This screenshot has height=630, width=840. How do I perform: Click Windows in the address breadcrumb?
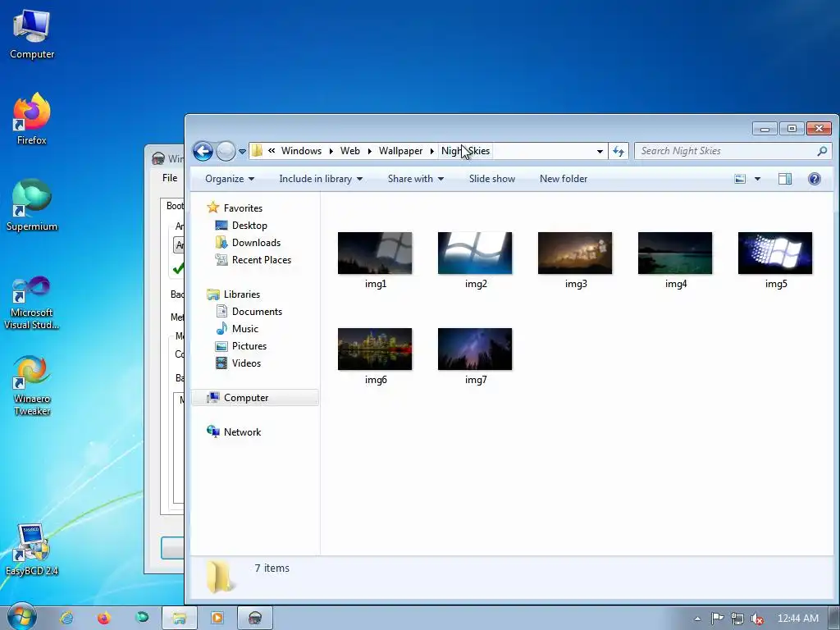click(x=301, y=151)
